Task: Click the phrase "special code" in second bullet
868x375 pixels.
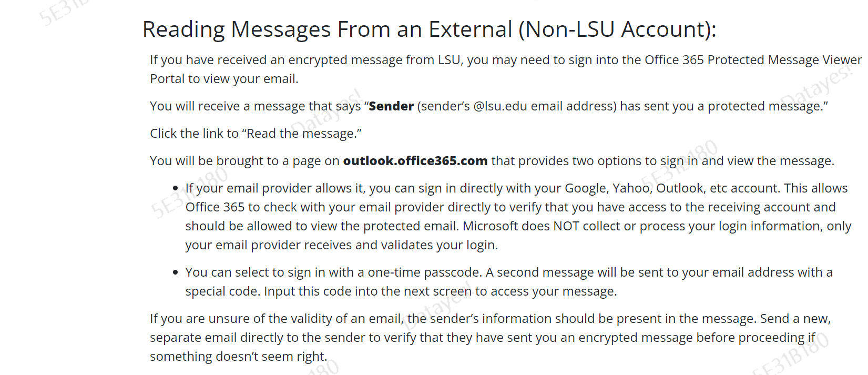Action: 221,291
